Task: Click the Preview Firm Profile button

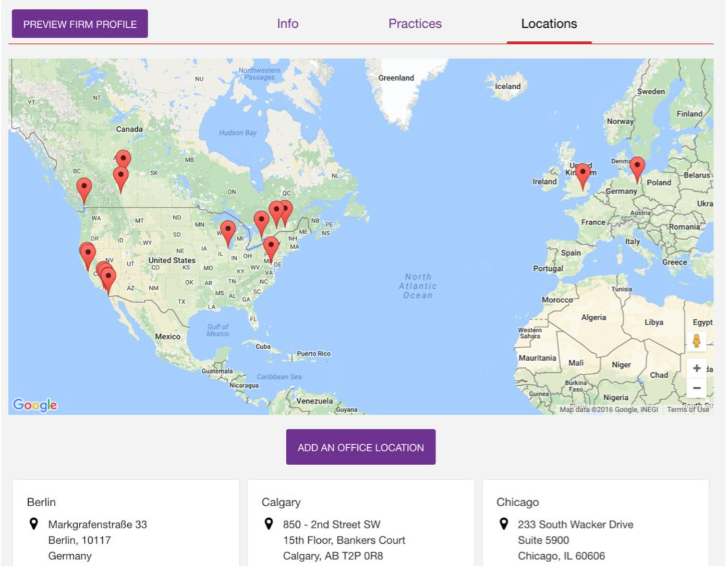Action: point(80,23)
